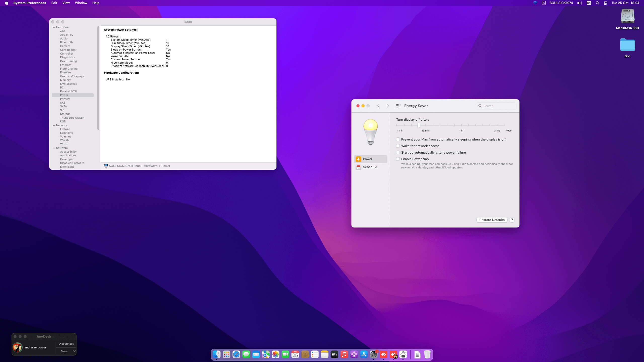Open the Window menu
Viewport: 644px width, 362px height.
81,3
